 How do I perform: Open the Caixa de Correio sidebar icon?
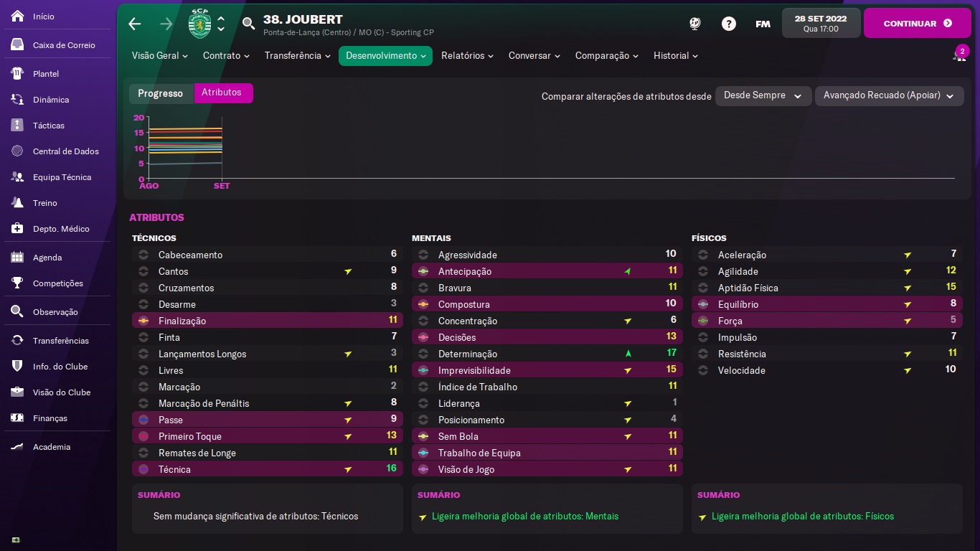(x=18, y=45)
